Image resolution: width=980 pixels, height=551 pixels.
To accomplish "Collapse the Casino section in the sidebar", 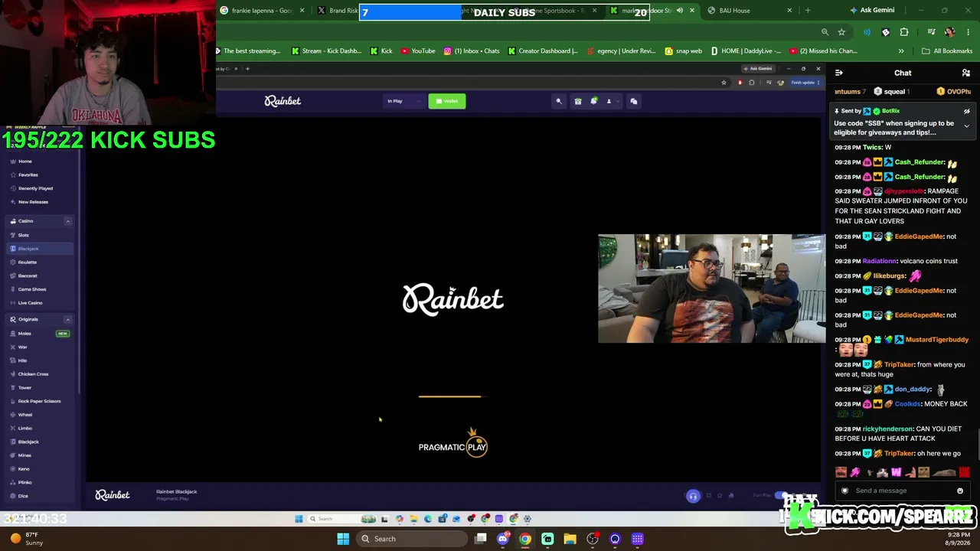I will [x=67, y=221].
